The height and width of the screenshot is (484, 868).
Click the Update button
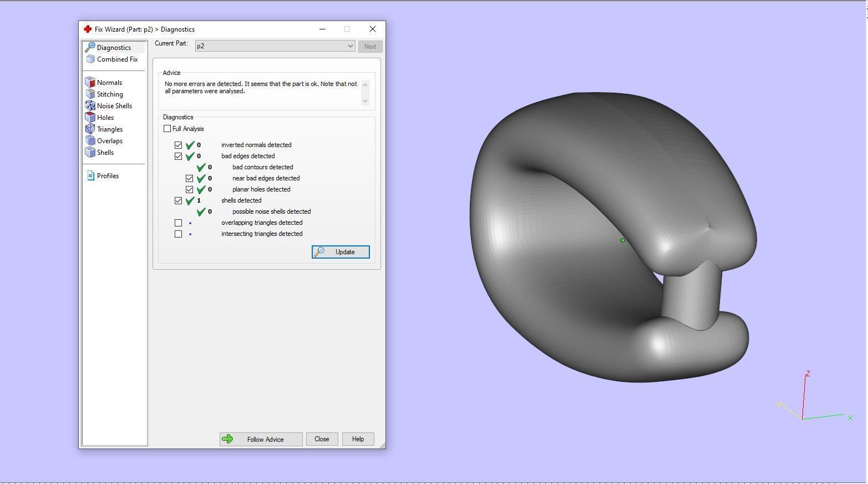point(341,252)
